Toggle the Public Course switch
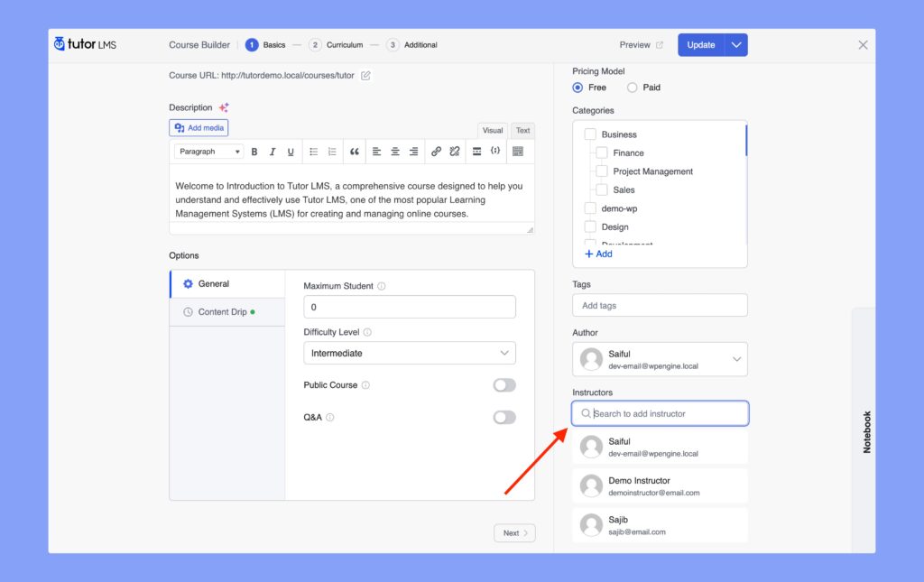Screen dimensions: 924x582 pos(504,385)
